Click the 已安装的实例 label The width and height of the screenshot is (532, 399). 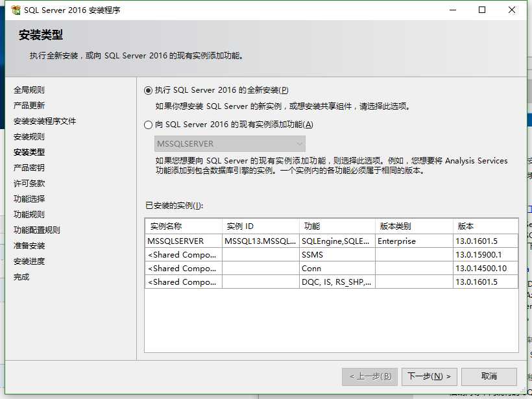pyautogui.click(x=174, y=206)
